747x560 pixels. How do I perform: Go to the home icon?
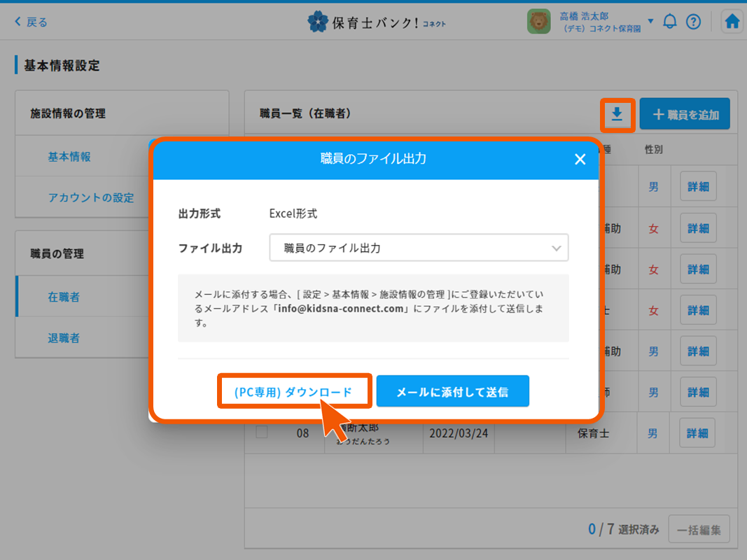[x=732, y=22]
